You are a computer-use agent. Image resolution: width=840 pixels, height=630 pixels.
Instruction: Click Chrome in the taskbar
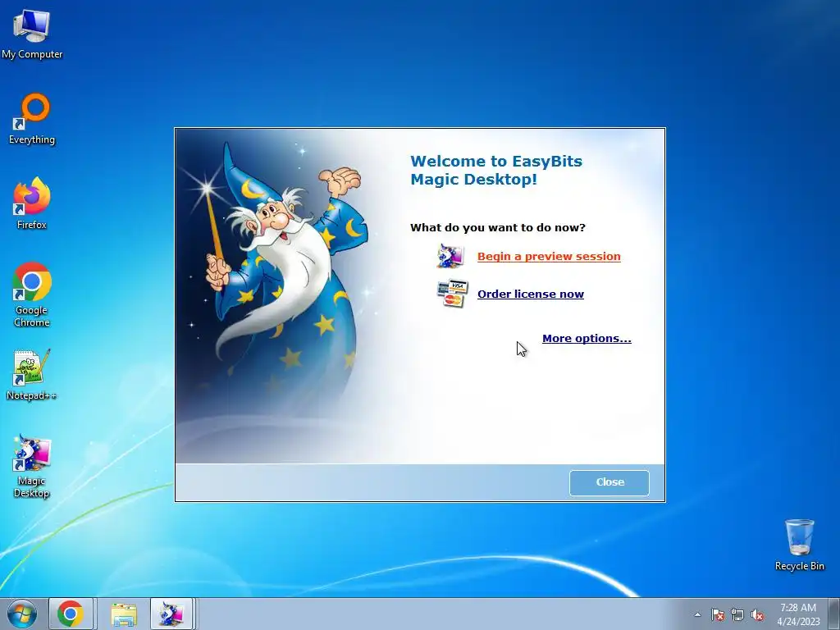(71, 614)
